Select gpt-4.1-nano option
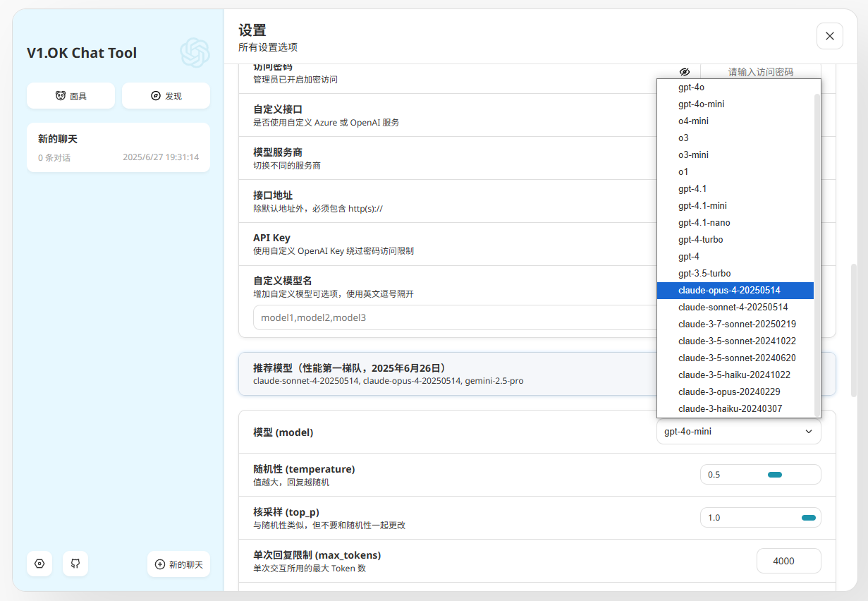 [x=735, y=223]
